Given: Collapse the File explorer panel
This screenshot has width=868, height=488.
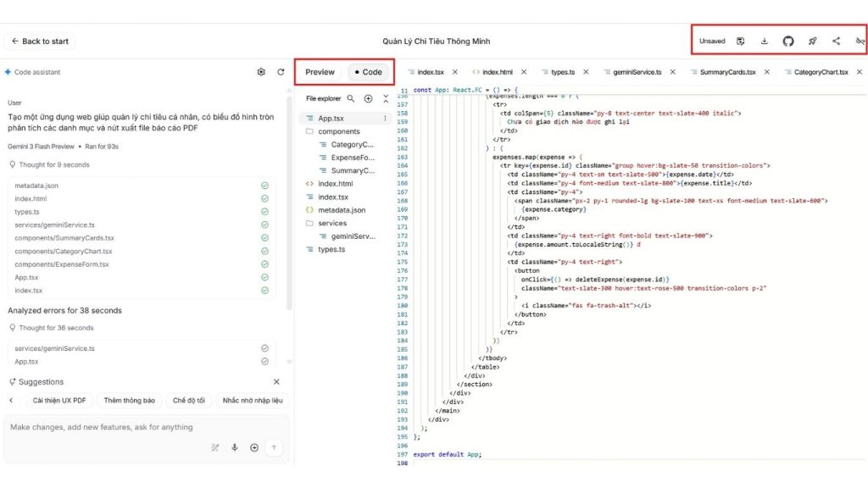Looking at the screenshot, I should point(386,98).
